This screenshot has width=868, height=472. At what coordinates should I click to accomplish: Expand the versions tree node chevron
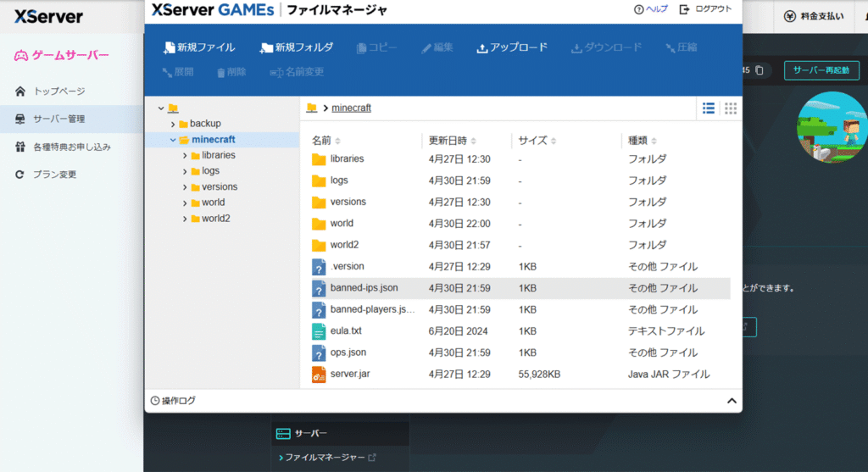pyautogui.click(x=185, y=187)
